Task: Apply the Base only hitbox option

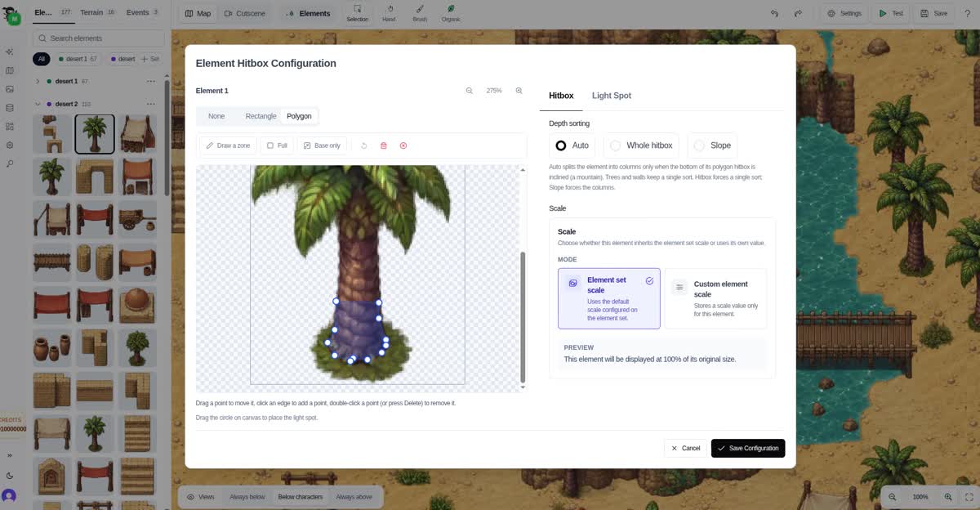Action: [x=322, y=145]
